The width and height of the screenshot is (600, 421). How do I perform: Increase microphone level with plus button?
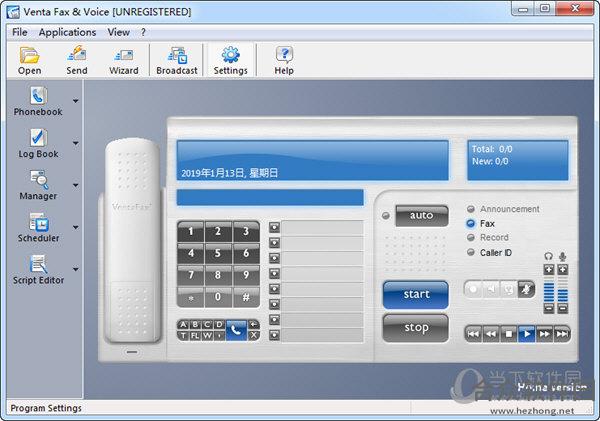[562, 269]
